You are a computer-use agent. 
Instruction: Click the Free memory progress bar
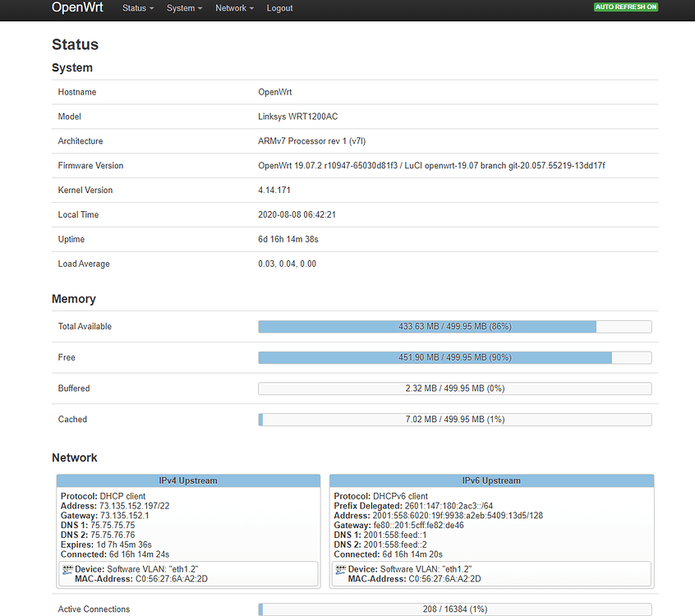[x=454, y=357]
